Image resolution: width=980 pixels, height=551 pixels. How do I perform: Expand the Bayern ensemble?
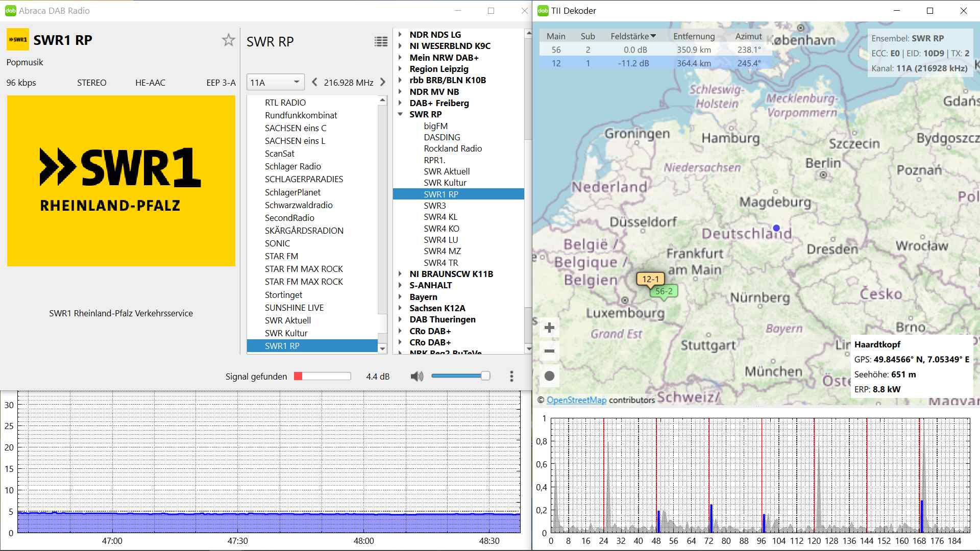[x=401, y=297]
